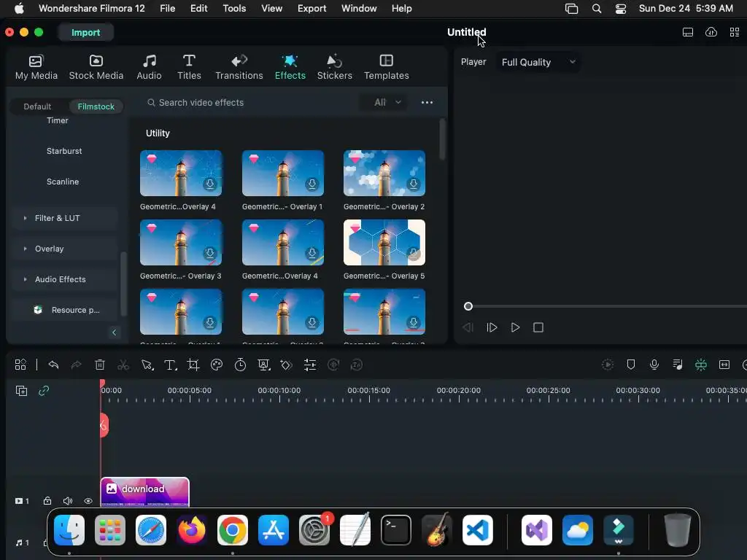
Task: Select the Effects tab
Action: click(290, 67)
